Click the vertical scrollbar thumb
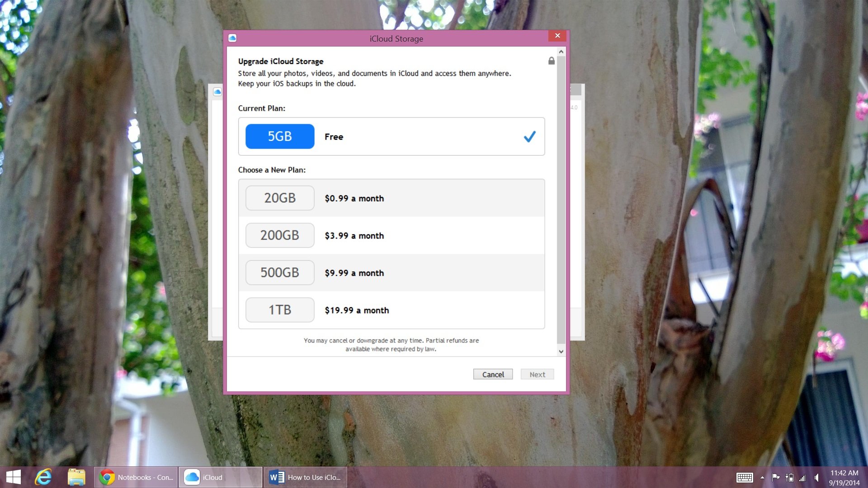Viewport: 868px width, 488px height. click(561, 200)
